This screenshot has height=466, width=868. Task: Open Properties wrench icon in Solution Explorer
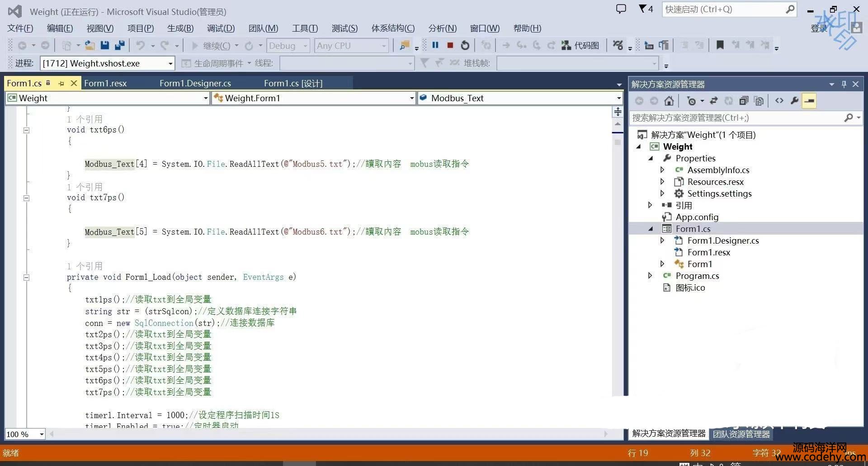tap(794, 101)
